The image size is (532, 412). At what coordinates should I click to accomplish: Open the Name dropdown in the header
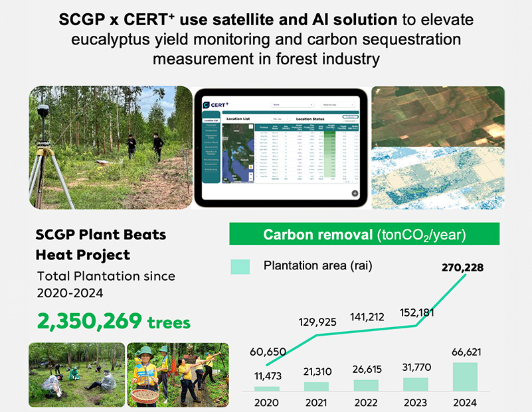pyautogui.click(x=293, y=105)
